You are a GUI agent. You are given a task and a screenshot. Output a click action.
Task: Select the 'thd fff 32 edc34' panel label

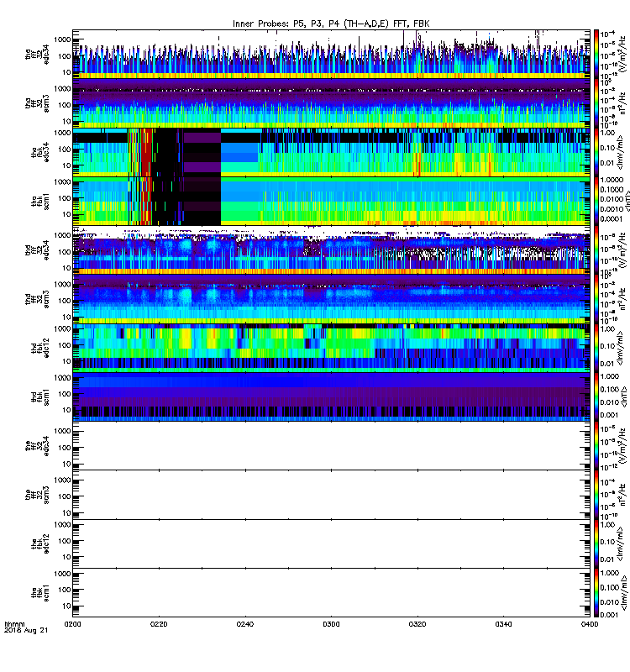pos(37,250)
